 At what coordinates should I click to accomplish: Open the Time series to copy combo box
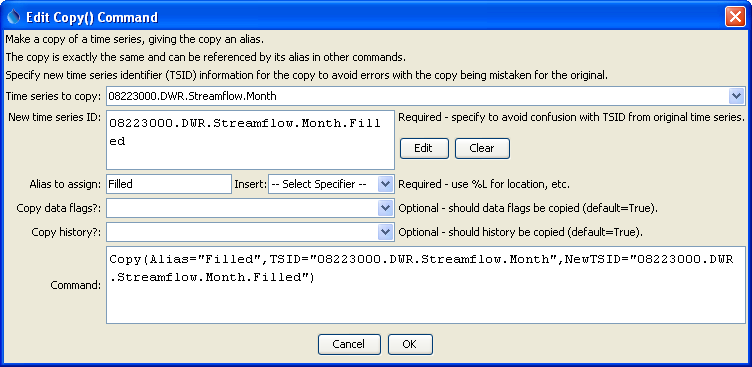tap(425, 96)
